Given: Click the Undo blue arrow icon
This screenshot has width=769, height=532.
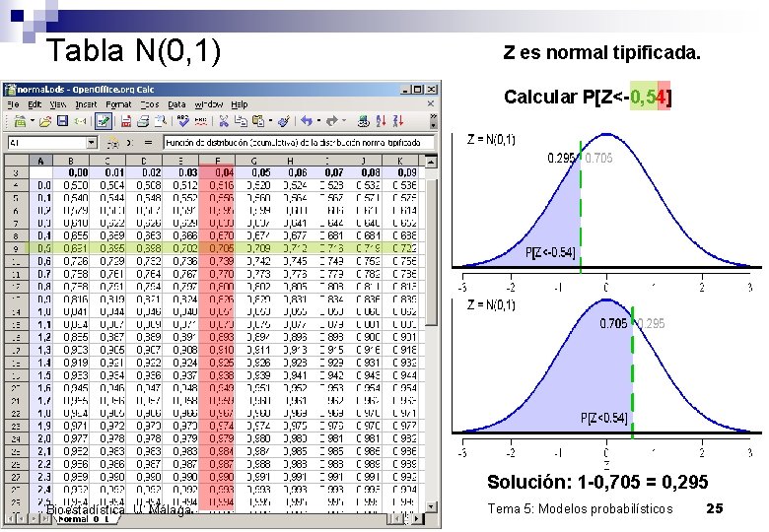Looking at the screenshot, I should pyautogui.click(x=307, y=121).
